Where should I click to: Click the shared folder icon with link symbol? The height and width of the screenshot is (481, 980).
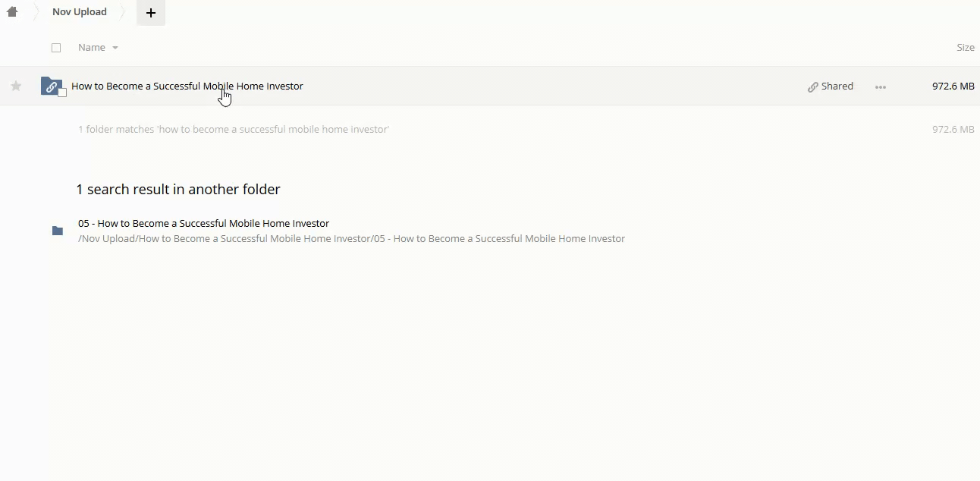pyautogui.click(x=51, y=86)
